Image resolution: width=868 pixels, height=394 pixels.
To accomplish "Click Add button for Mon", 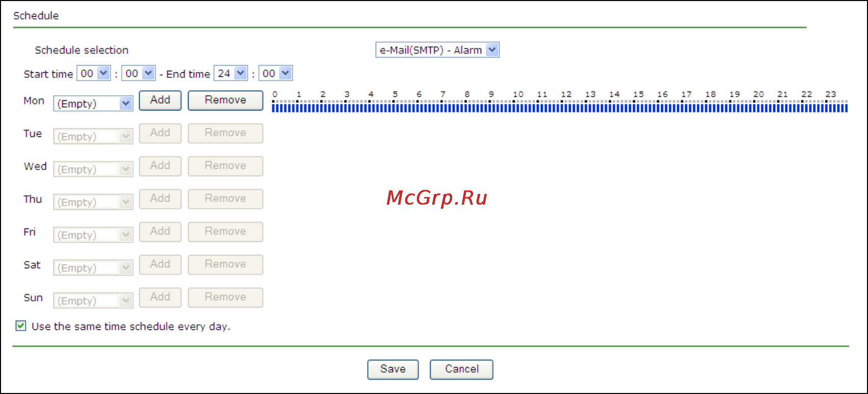I will (x=160, y=100).
